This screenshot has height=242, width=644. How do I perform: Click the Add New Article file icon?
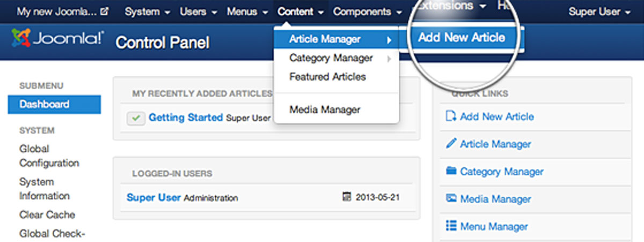(451, 116)
